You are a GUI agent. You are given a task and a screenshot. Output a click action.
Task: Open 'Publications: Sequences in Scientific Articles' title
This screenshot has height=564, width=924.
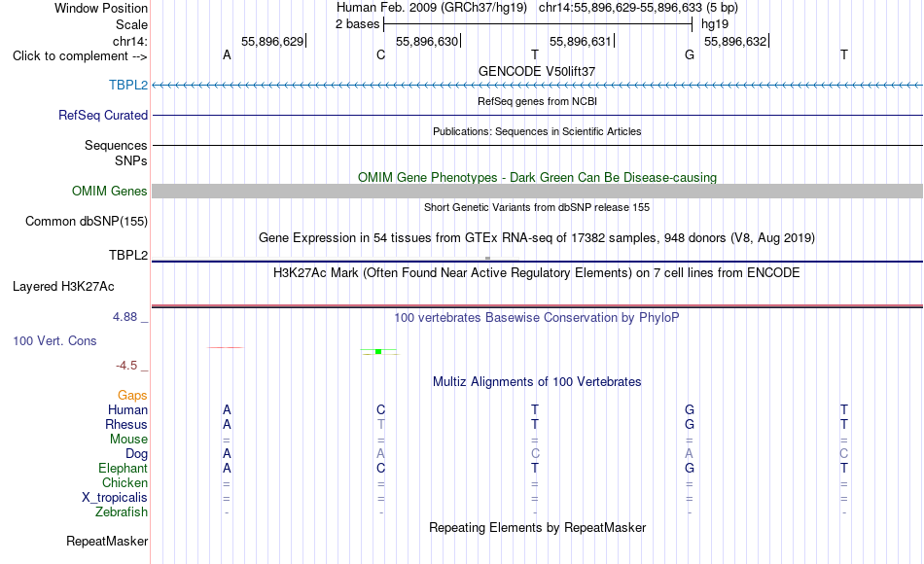pos(537,131)
